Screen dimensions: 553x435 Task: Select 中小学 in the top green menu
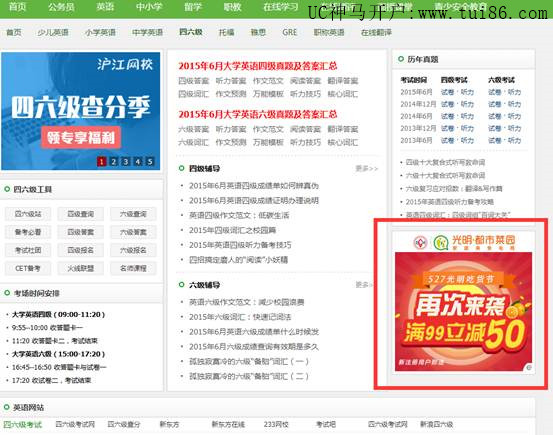coord(149,7)
